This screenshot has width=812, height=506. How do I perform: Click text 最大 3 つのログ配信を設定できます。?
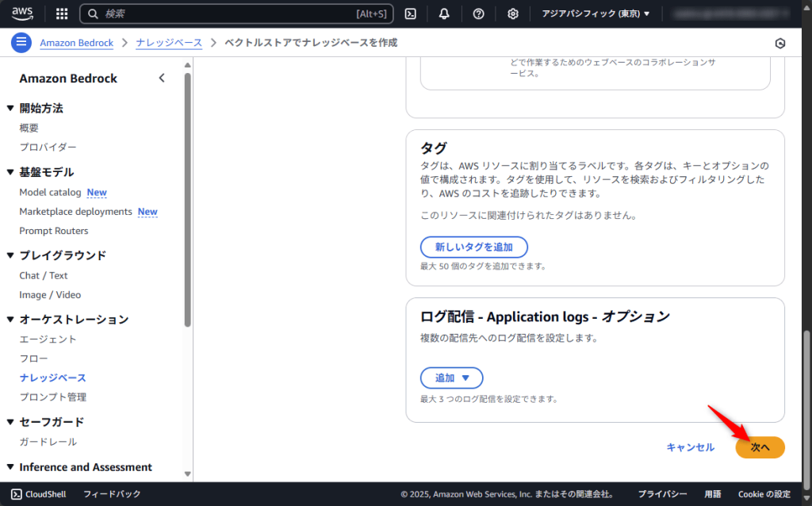click(489, 399)
